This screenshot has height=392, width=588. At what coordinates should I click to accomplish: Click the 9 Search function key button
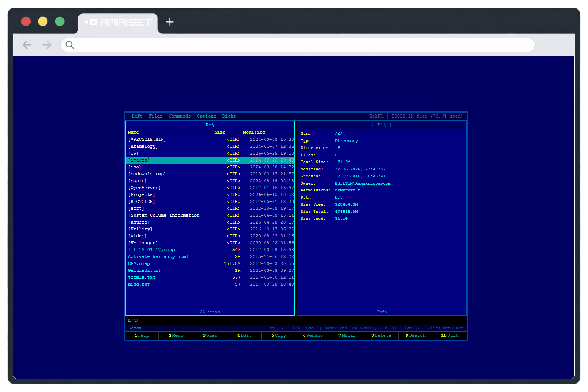coord(415,336)
